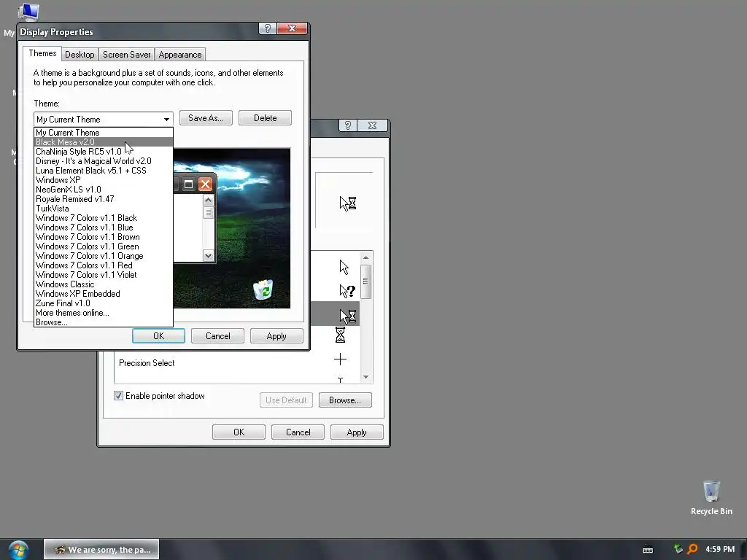Click the theme preview Recycle Bin icon

pyautogui.click(x=263, y=289)
